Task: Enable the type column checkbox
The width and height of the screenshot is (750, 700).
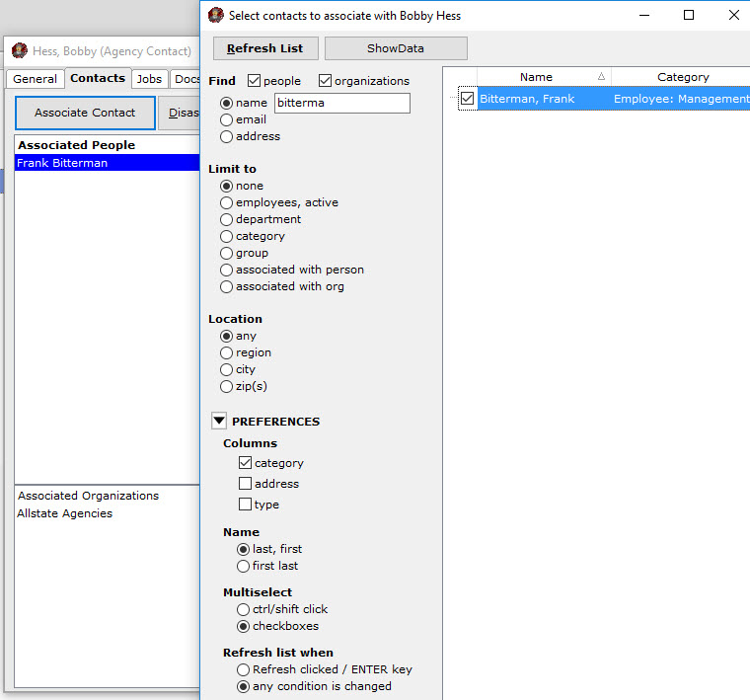Action: pyautogui.click(x=245, y=504)
